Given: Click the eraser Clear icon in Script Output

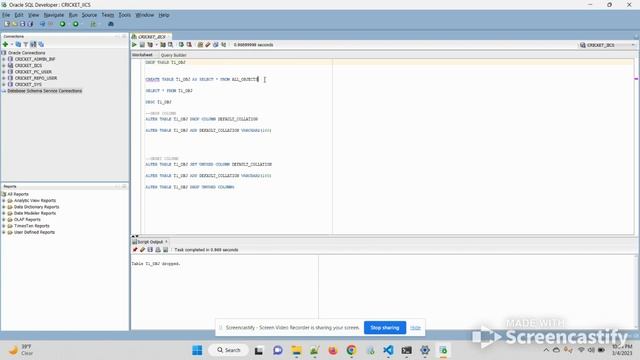Looking at the screenshot, I should point(142,250).
